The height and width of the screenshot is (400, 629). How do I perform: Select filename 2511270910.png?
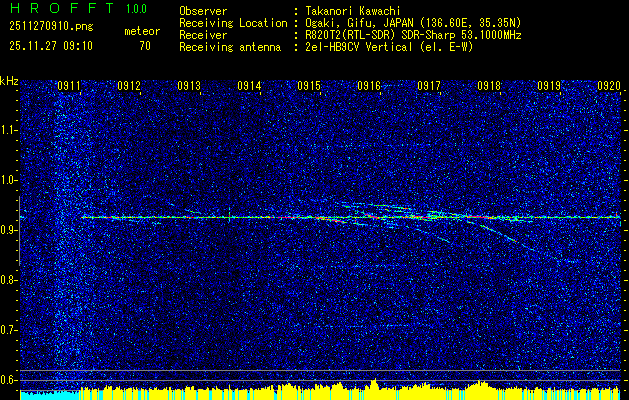(51, 27)
